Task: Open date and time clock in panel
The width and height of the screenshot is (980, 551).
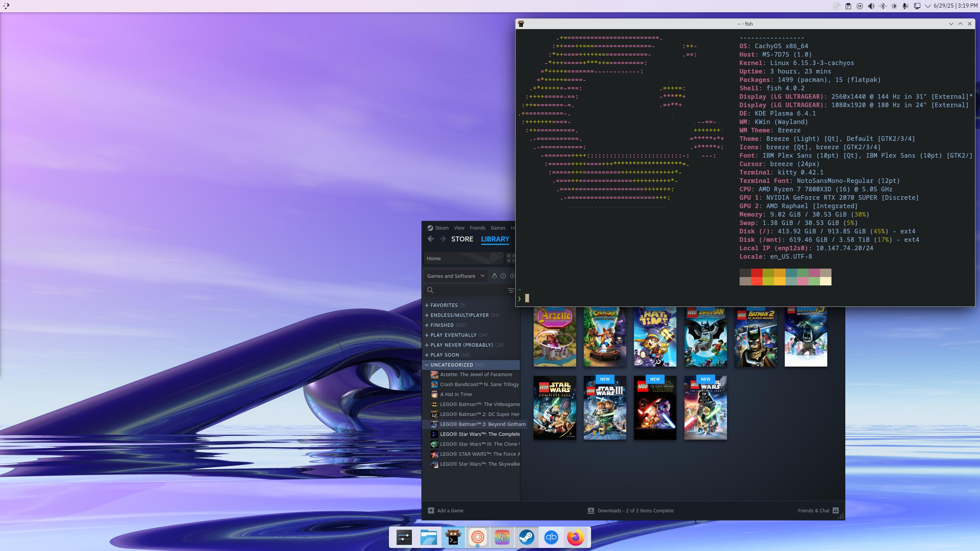Action: (955, 6)
